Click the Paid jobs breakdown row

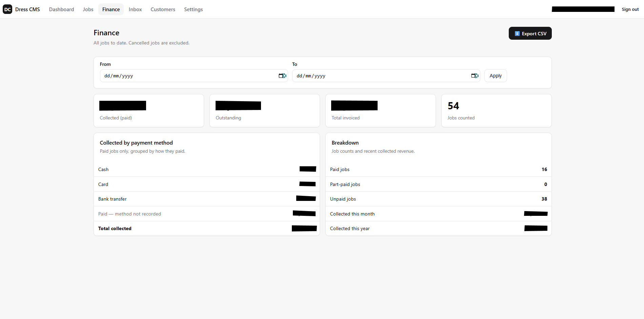439,169
